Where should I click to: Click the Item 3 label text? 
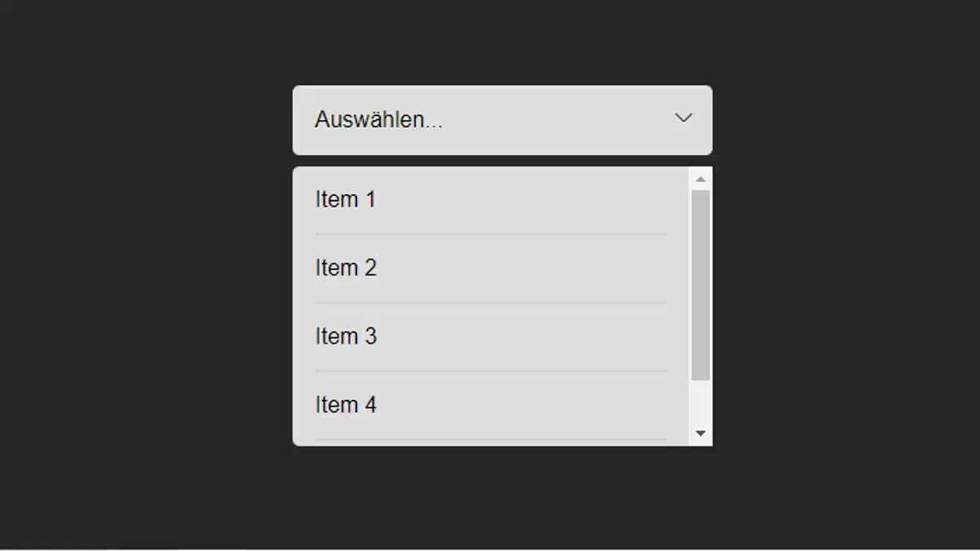(x=345, y=335)
